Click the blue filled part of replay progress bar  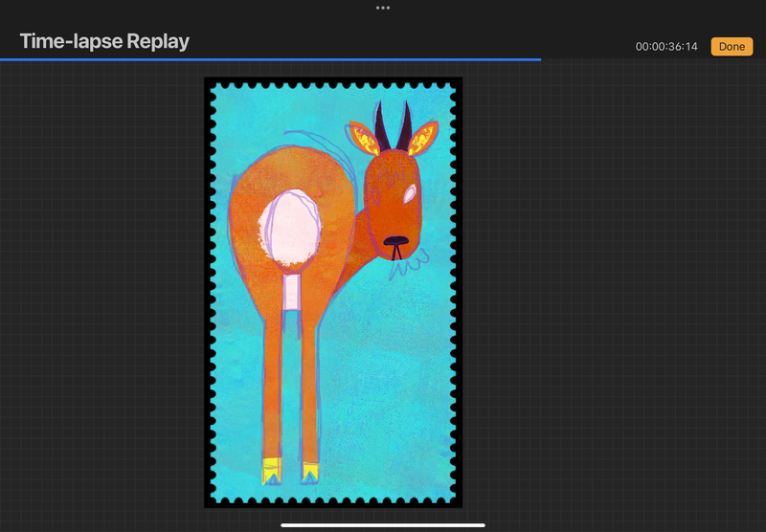tap(268, 59)
